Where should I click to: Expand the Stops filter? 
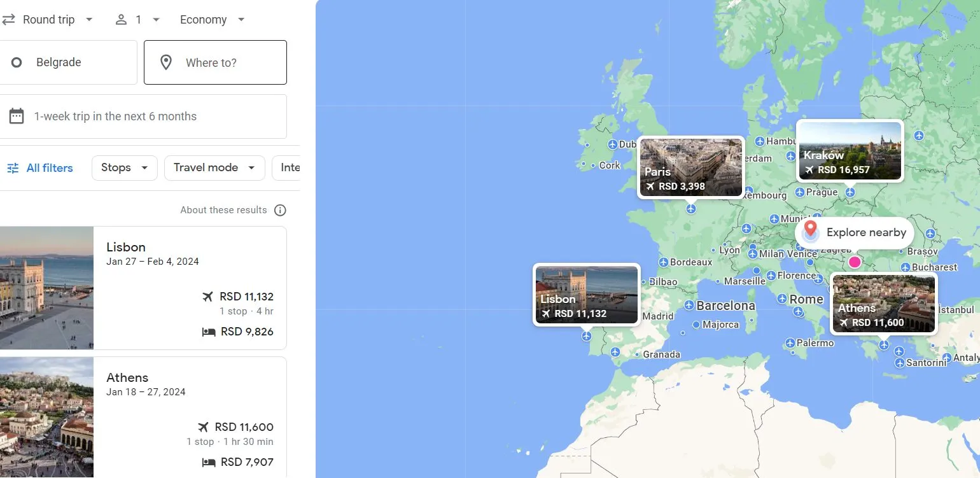point(124,167)
